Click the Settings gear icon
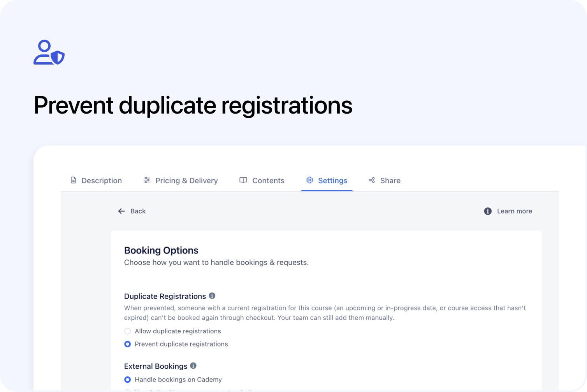The height and width of the screenshot is (392, 587). coord(309,180)
